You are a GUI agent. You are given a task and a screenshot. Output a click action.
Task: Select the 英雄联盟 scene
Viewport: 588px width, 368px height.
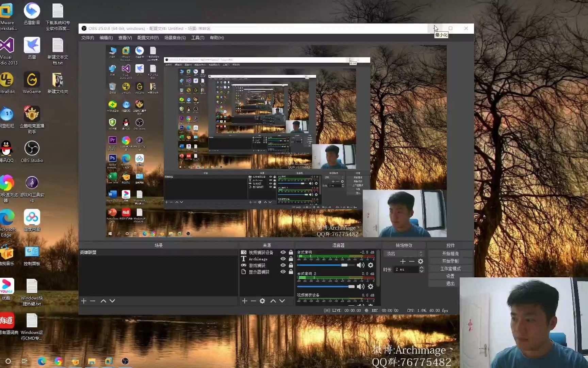coord(158,252)
